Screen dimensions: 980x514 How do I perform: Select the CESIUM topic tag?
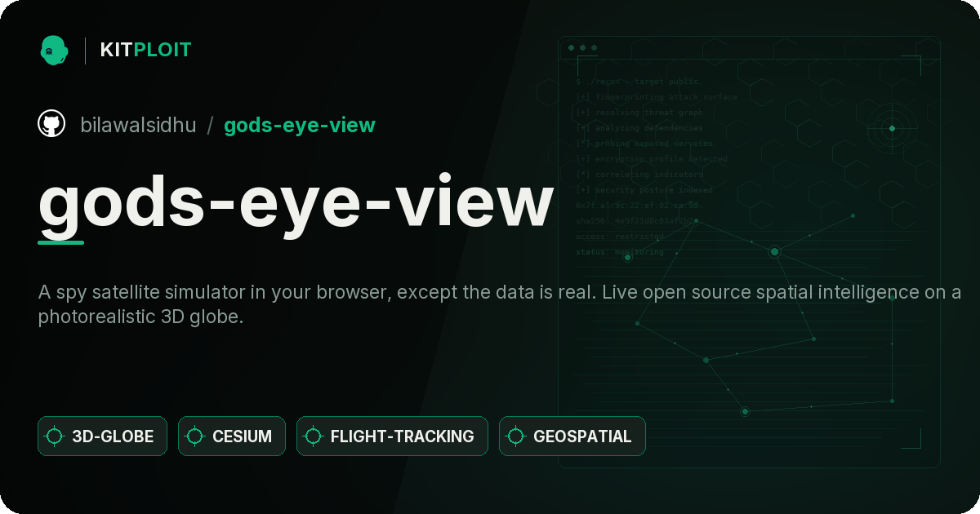coord(232,436)
